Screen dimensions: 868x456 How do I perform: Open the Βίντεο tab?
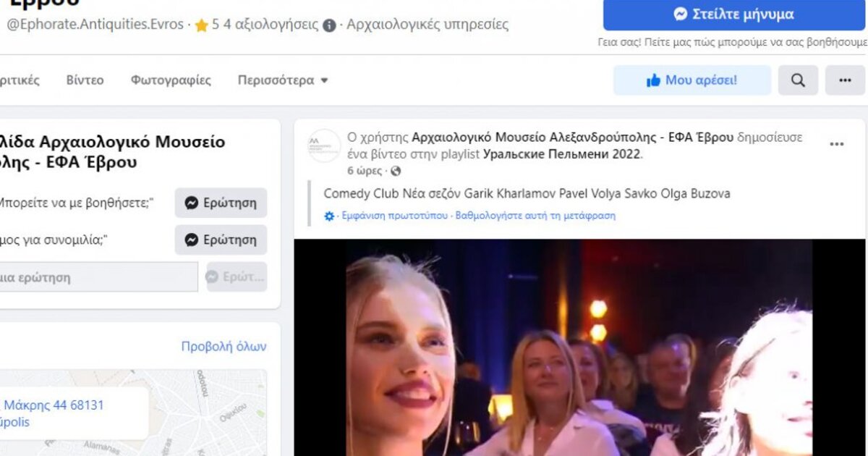point(85,80)
